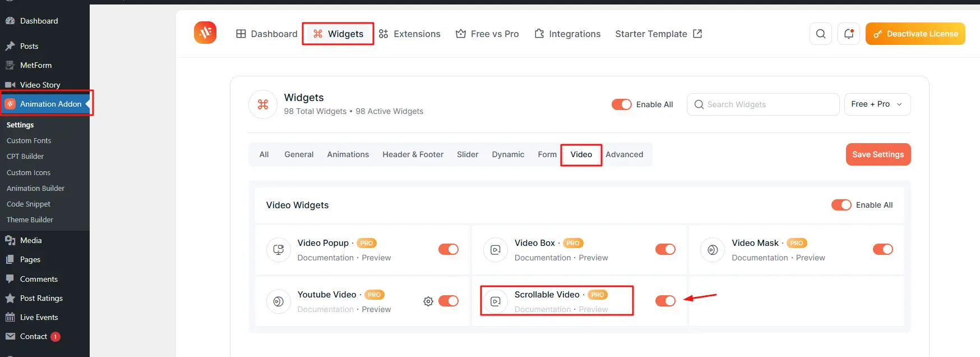980x357 pixels.
Task: Select the All widget category tab
Action: coord(264,154)
